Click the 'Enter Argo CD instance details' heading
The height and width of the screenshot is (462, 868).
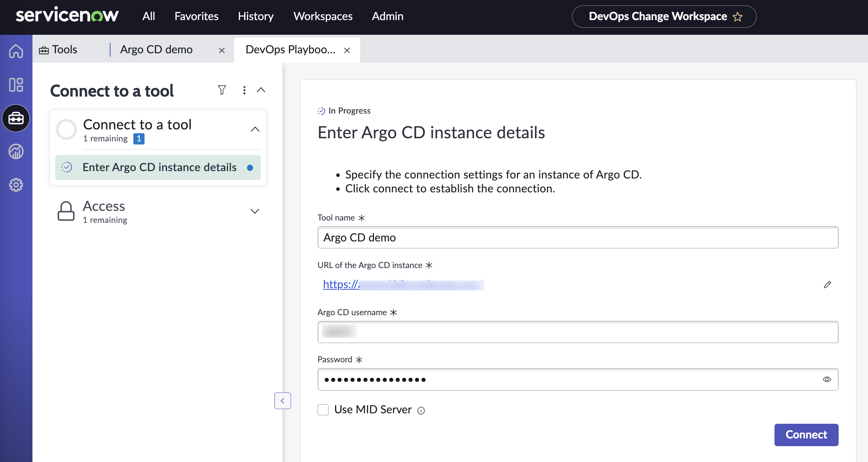[x=431, y=132]
